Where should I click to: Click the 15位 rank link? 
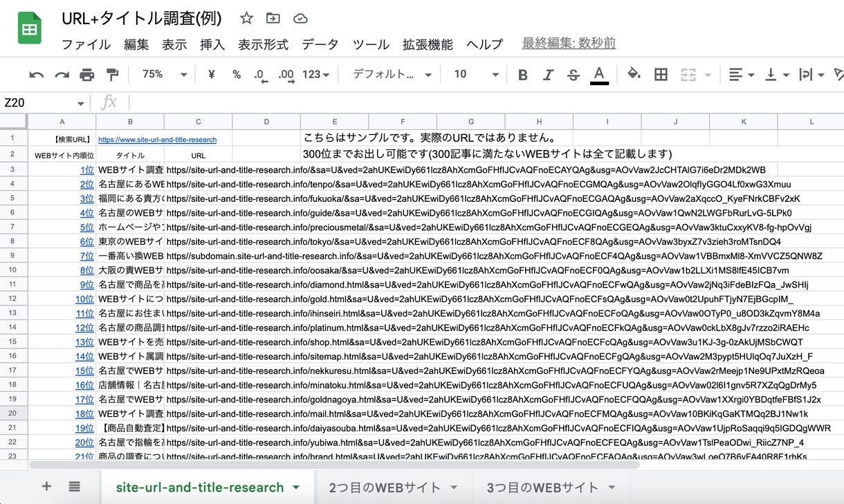84,371
